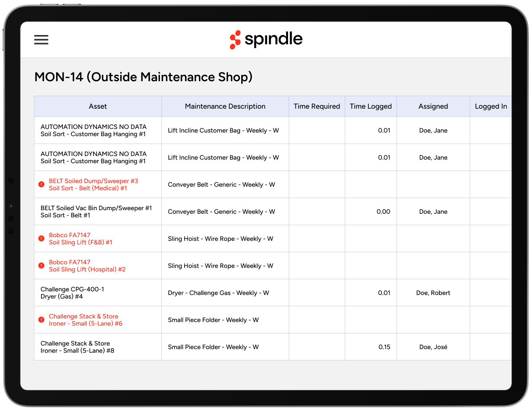Screen dimensions: 532x412
Task: Sort by the Asset column header
Action: [x=97, y=106]
